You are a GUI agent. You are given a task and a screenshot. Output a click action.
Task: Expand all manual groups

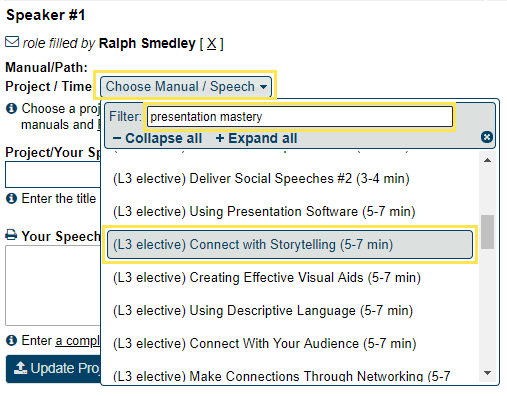256,138
